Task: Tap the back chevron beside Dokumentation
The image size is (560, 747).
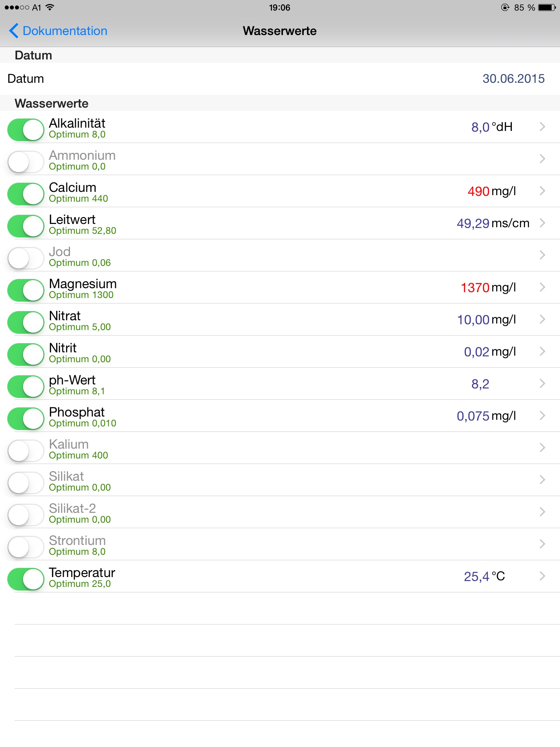Action: [x=14, y=31]
